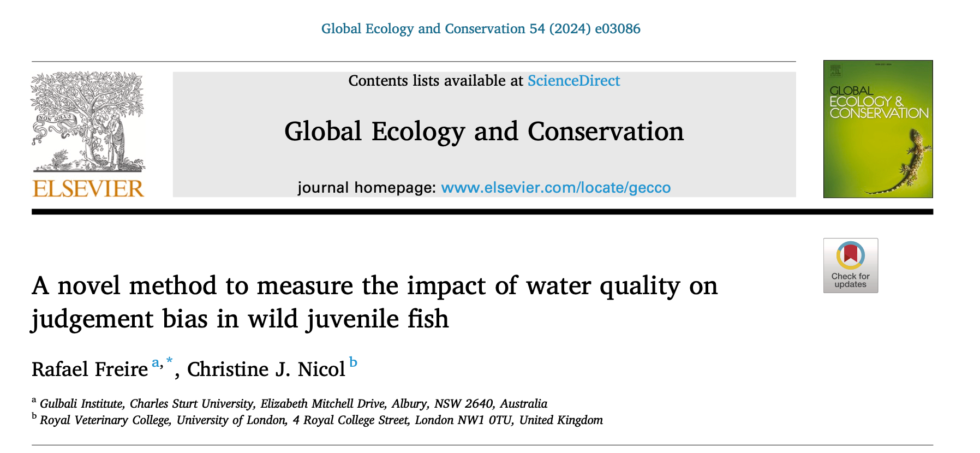Viewport: 980px width, 453px height.
Task: Click the journal citation header e03086
Action: 480,29
